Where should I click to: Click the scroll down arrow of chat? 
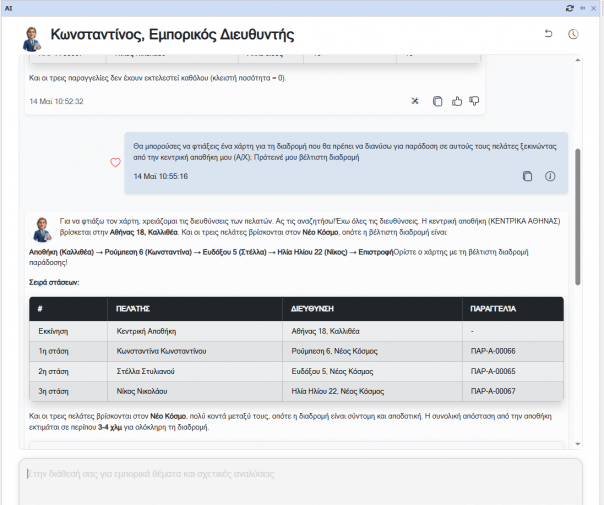[x=577, y=444]
